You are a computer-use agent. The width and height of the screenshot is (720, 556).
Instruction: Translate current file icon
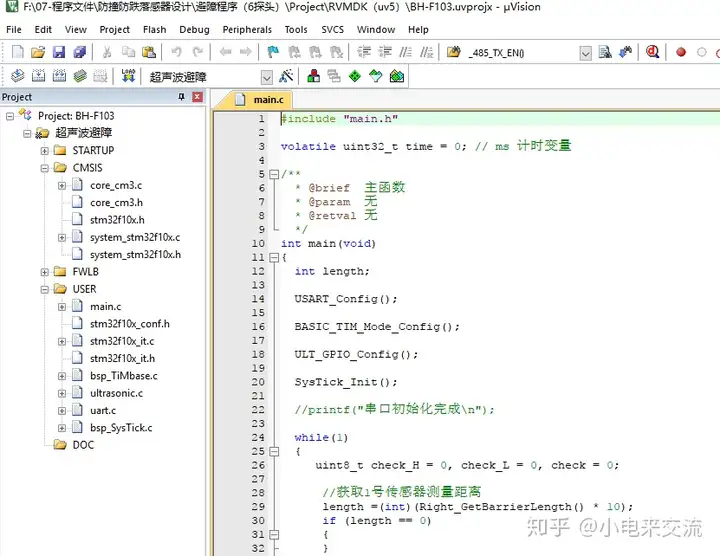click(x=17, y=75)
